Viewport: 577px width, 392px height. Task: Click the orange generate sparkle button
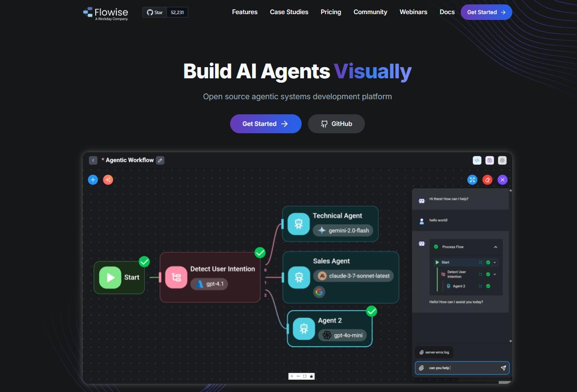[108, 180]
